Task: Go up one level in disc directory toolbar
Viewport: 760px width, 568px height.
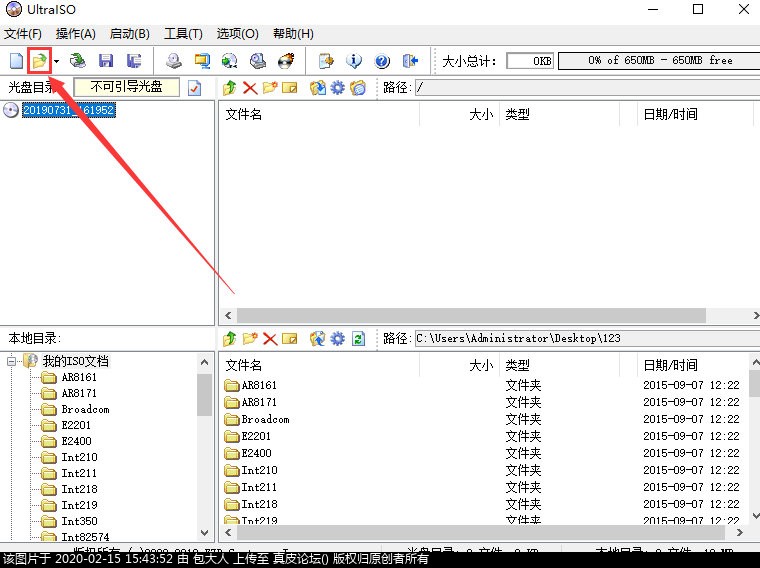Action: point(230,88)
